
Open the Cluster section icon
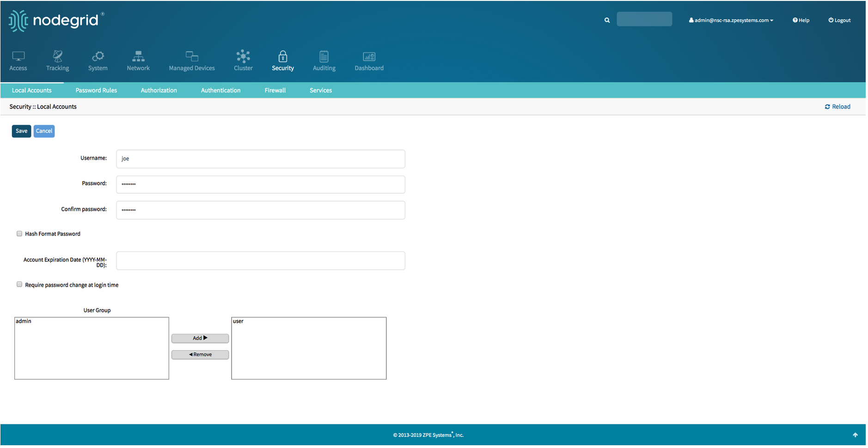pyautogui.click(x=243, y=56)
